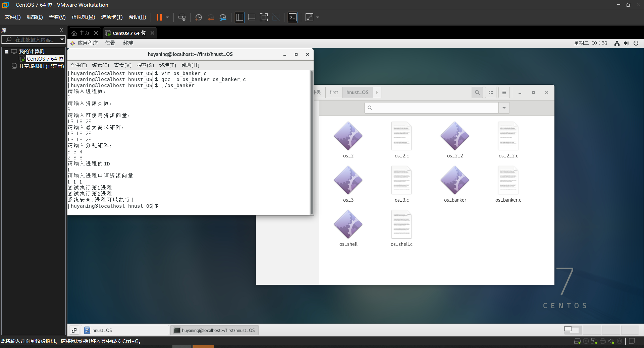
Task: Click the volume icon in GNOME top bar
Action: (x=626, y=43)
